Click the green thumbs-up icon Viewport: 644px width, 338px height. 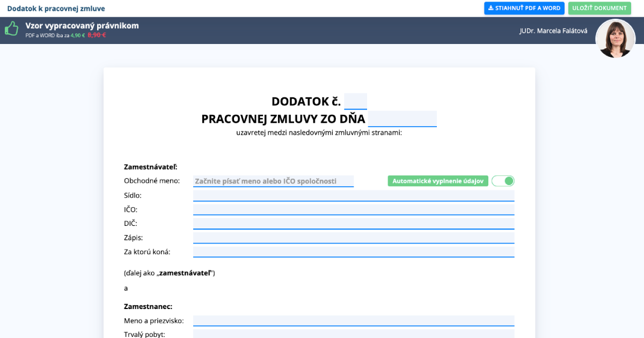click(x=11, y=28)
